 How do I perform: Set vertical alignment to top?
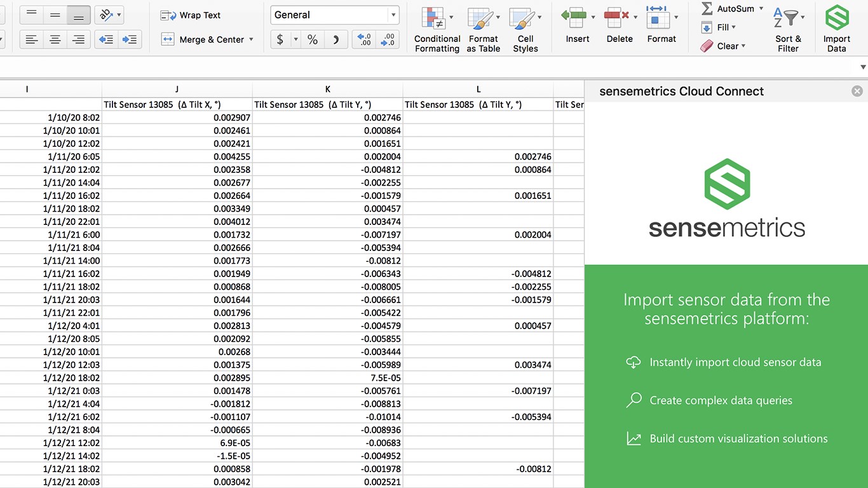32,15
